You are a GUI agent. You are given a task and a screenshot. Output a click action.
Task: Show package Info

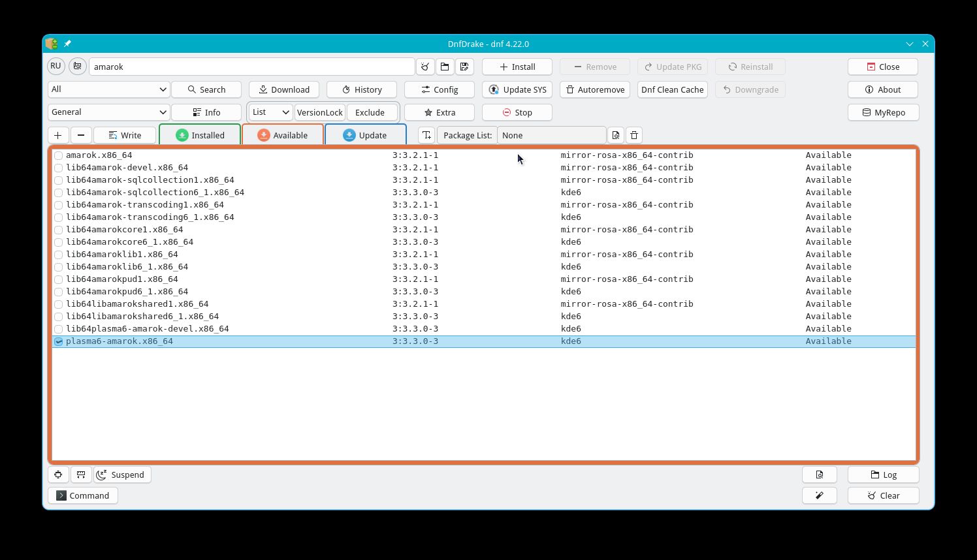206,112
